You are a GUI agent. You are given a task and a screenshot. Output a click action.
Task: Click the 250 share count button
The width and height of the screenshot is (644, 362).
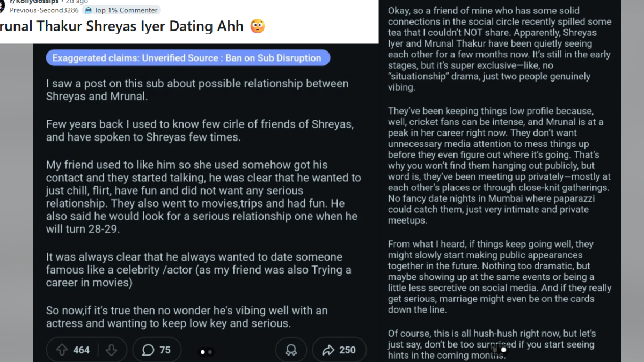tap(346, 349)
